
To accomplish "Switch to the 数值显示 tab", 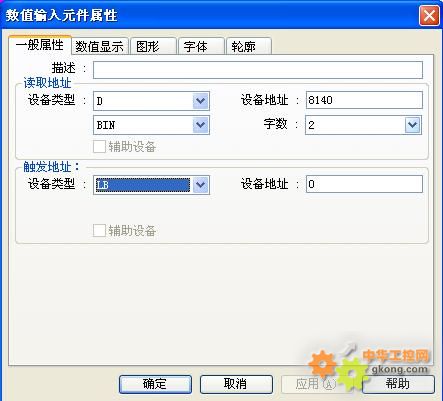I will coord(99,46).
